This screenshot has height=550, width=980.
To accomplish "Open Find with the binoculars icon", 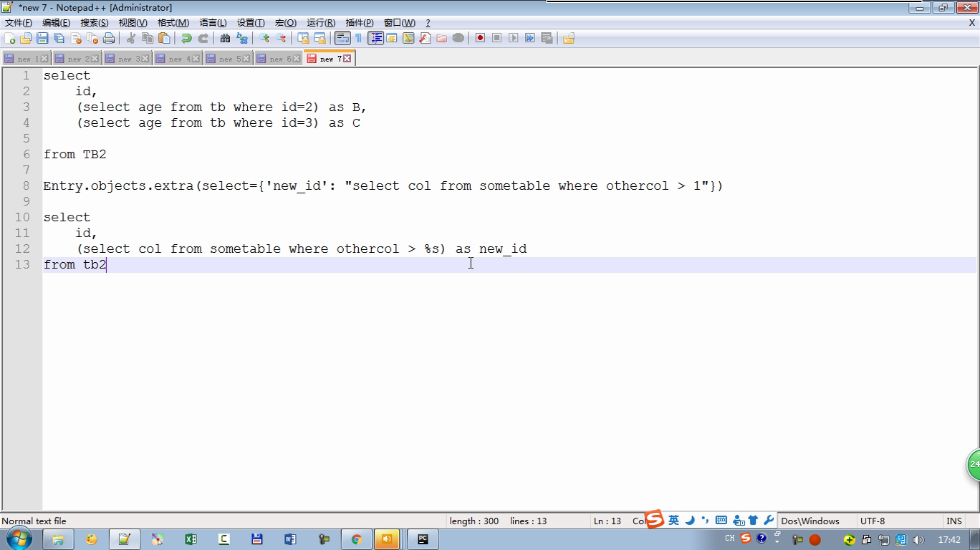I will (225, 38).
